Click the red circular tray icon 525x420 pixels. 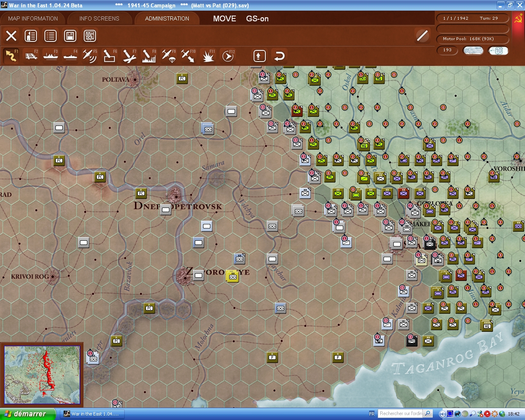coord(487,414)
